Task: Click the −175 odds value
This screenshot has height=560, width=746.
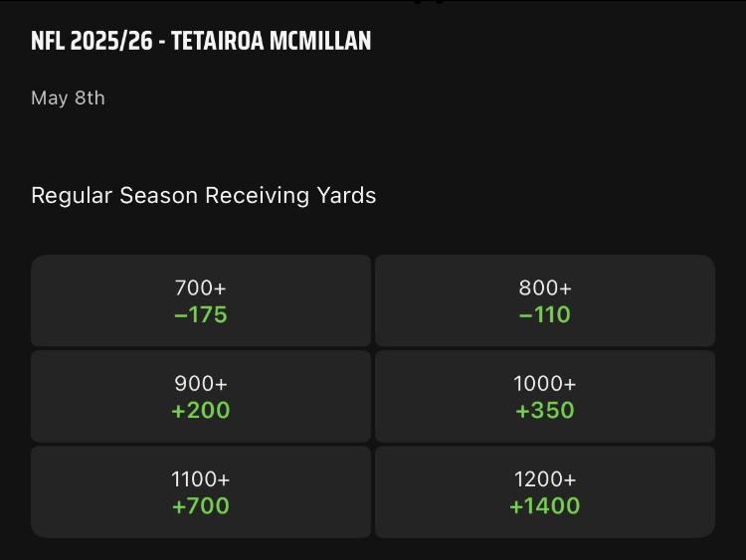Action: tap(201, 315)
